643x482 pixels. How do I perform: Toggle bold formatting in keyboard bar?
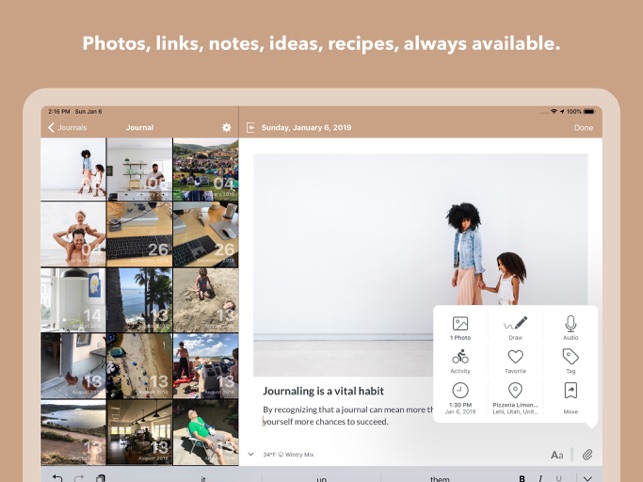coord(522,478)
